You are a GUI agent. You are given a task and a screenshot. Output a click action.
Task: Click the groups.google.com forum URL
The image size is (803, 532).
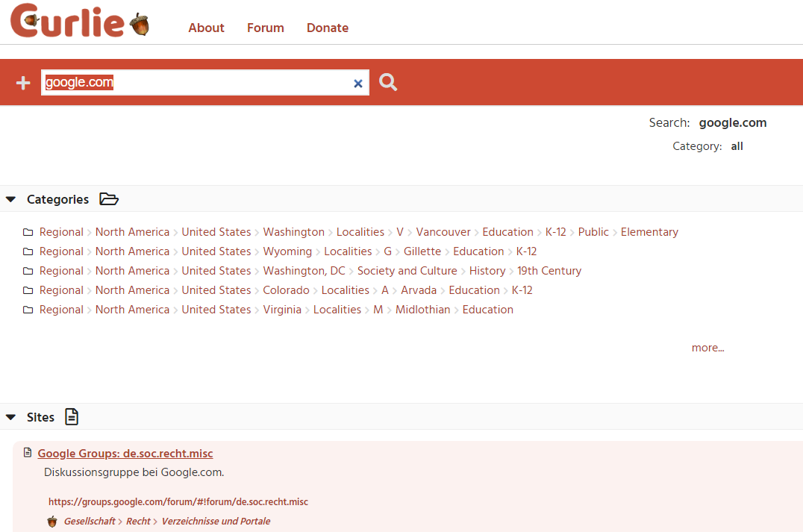coord(178,502)
